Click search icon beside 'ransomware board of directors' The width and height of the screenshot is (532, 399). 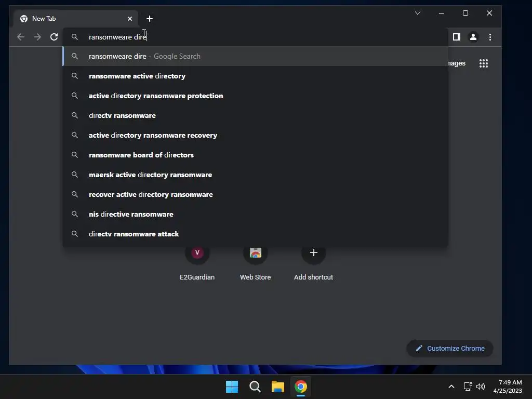tap(75, 155)
